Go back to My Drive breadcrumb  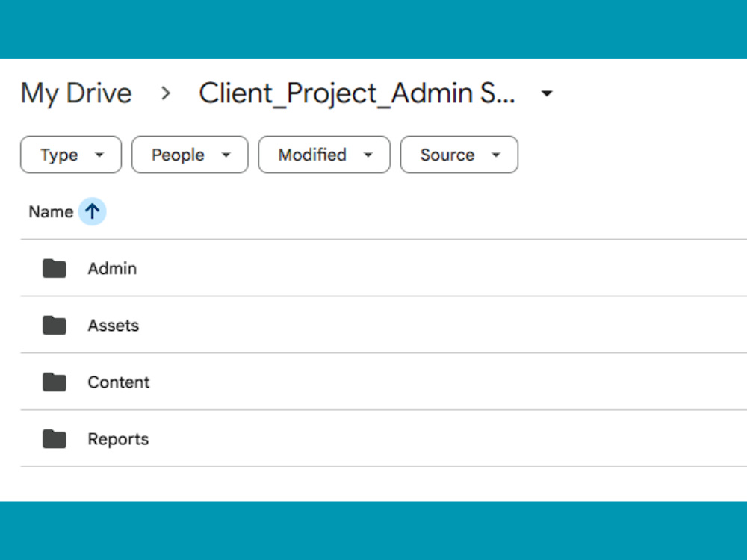(x=76, y=93)
